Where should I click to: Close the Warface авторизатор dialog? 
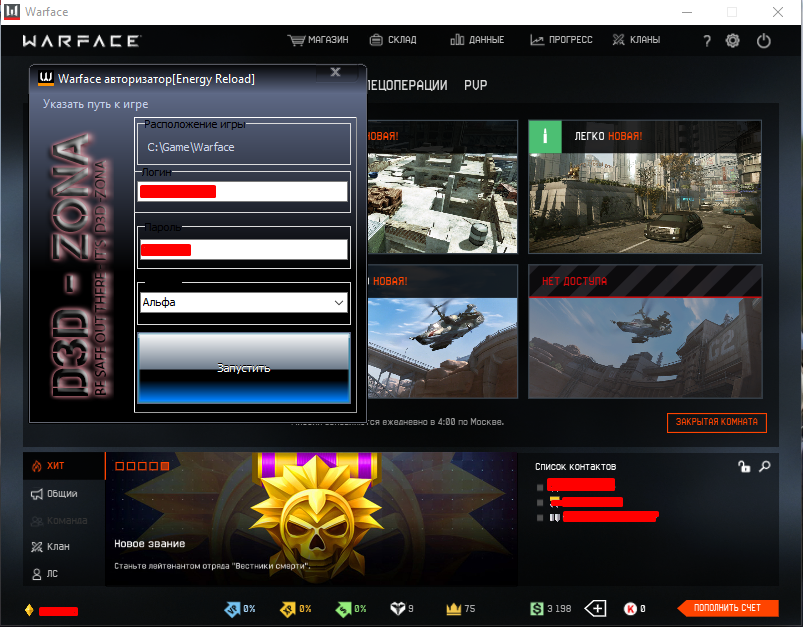[x=335, y=72]
